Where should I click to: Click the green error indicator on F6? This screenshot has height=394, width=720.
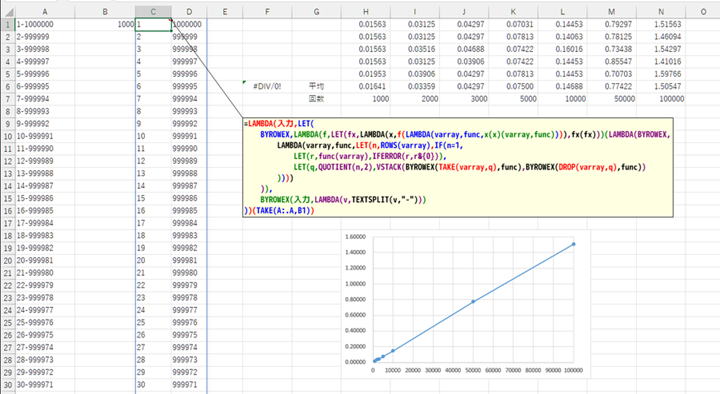coord(245,82)
